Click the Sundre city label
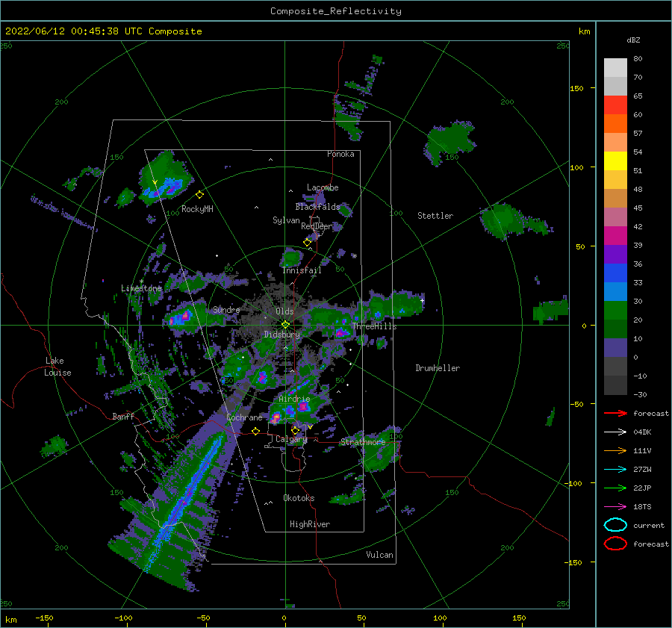The image size is (672, 628). pos(226,310)
